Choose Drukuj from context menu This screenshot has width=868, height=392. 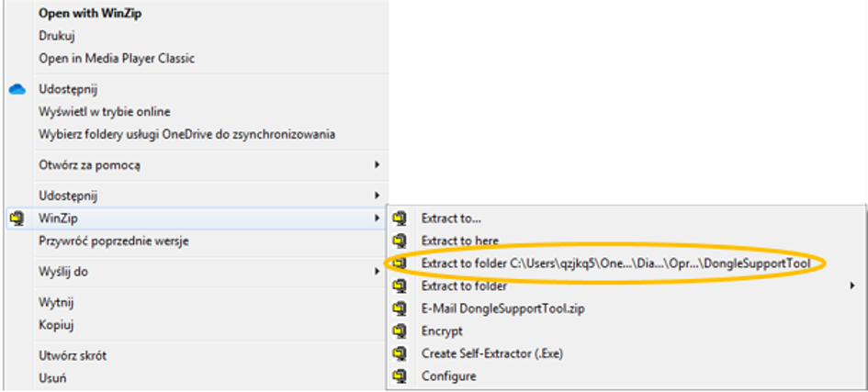click(57, 36)
